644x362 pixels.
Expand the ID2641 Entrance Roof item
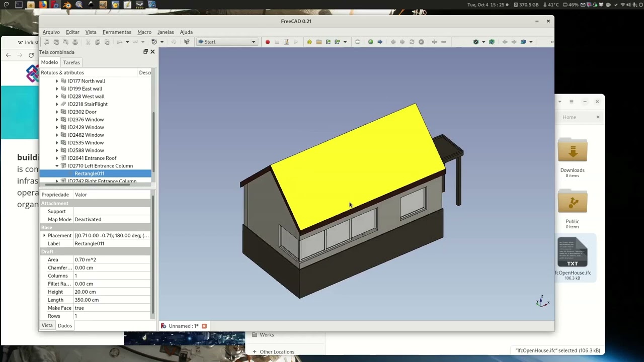[57, 158]
